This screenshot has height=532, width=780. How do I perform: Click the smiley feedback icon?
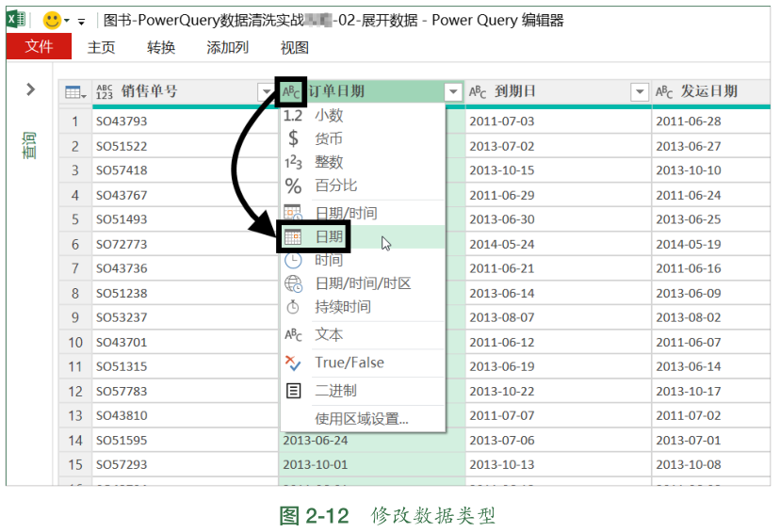(52, 21)
